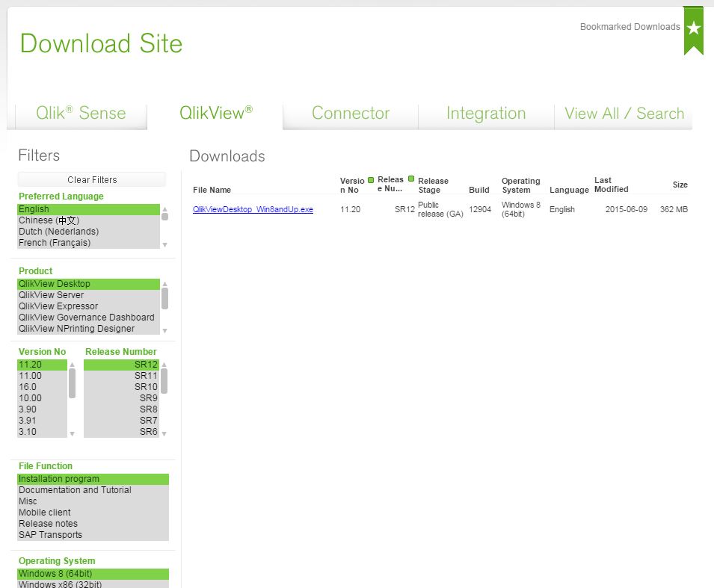The width and height of the screenshot is (714, 588).
Task: Sort by Build column header
Action: click(x=479, y=190)
